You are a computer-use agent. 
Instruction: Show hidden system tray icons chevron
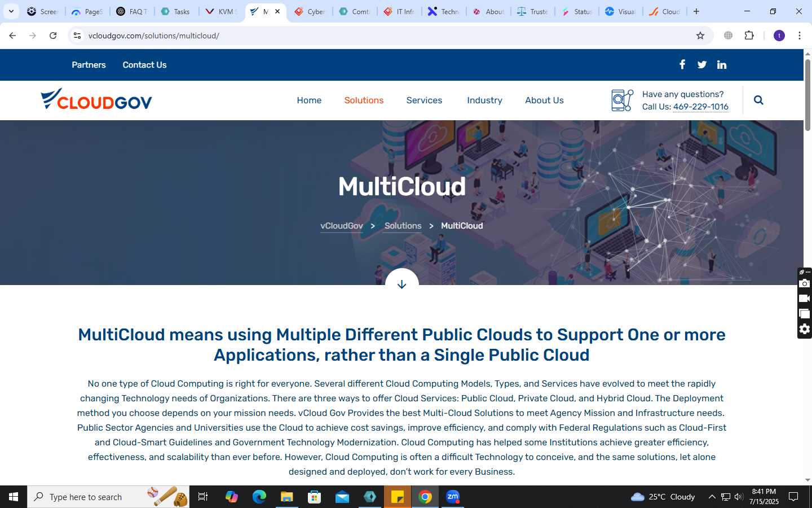coord(712,497)
